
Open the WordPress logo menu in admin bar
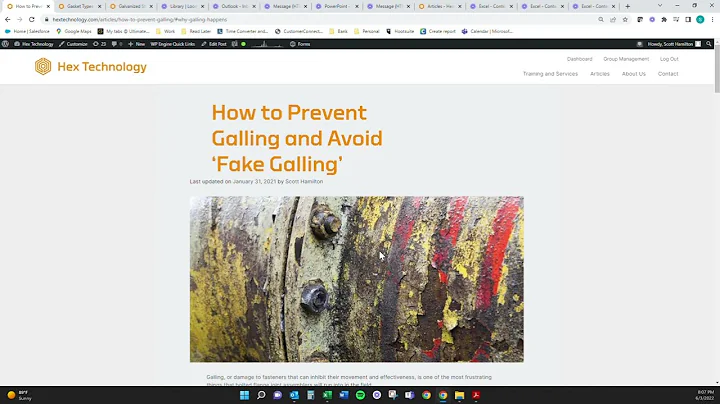click(x=6, y=44)
